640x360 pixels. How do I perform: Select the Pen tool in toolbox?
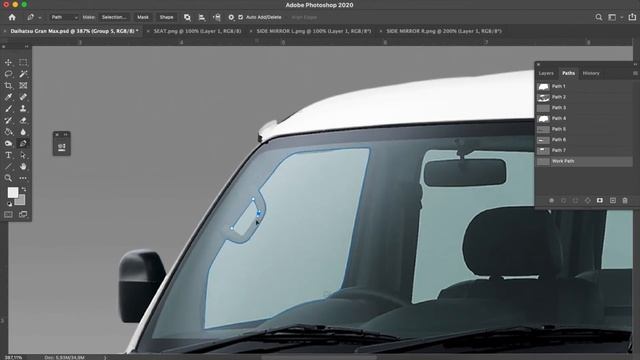point(23,143)
